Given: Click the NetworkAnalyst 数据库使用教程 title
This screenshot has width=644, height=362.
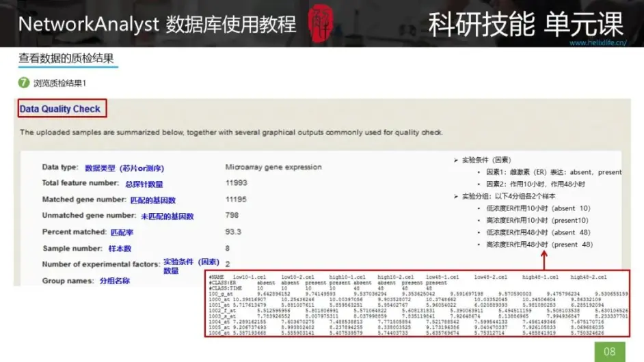Looking at the screenshot, I should 157,24.
